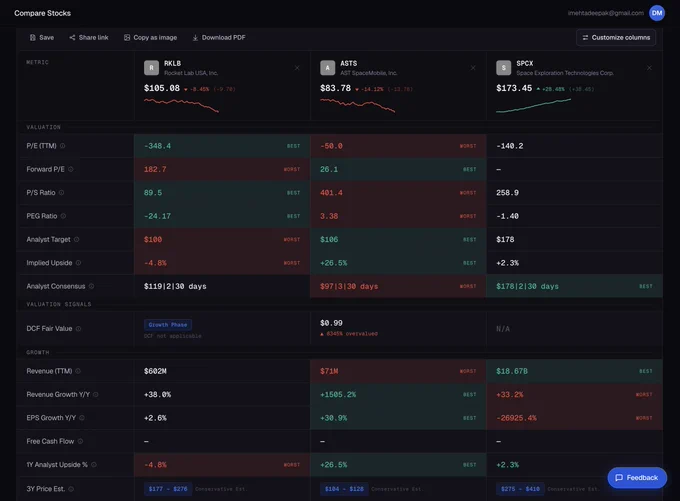
Task: Click ASTS Forward P/E value 26.1
Action: pyautogui.click(x=329, y=170)
